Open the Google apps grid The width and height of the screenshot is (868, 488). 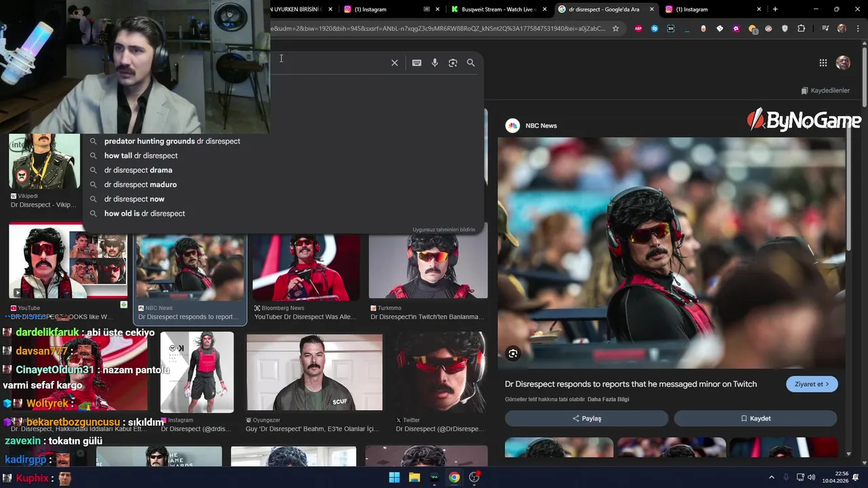(x=823, y=63)
